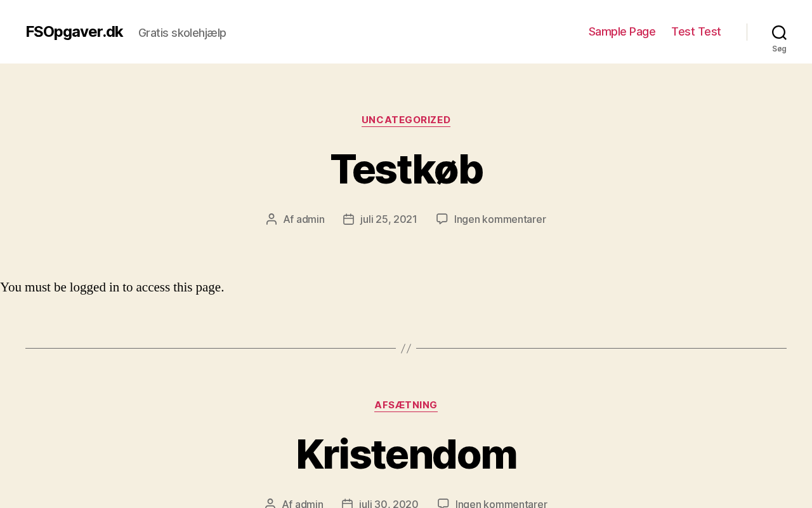Go to FSOpgaver.dk site home
The image size is (812, 508).
point(74,32)
